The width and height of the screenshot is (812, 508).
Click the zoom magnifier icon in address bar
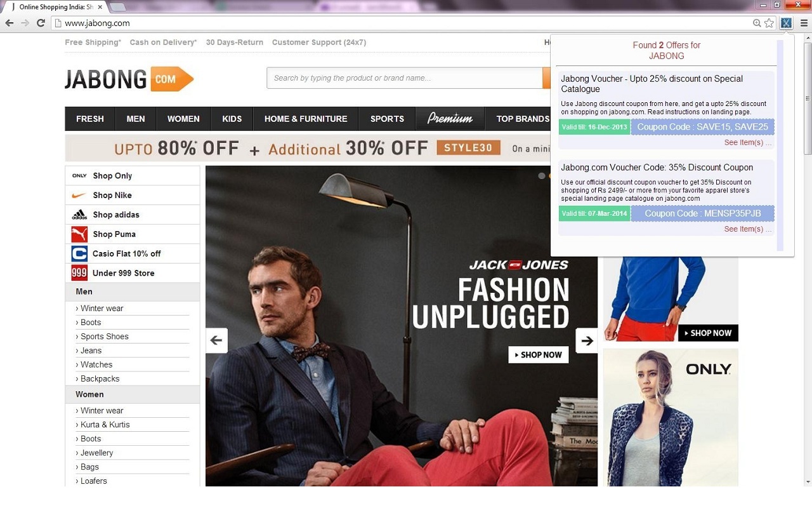pyautogui.click(x=757, y=23)
